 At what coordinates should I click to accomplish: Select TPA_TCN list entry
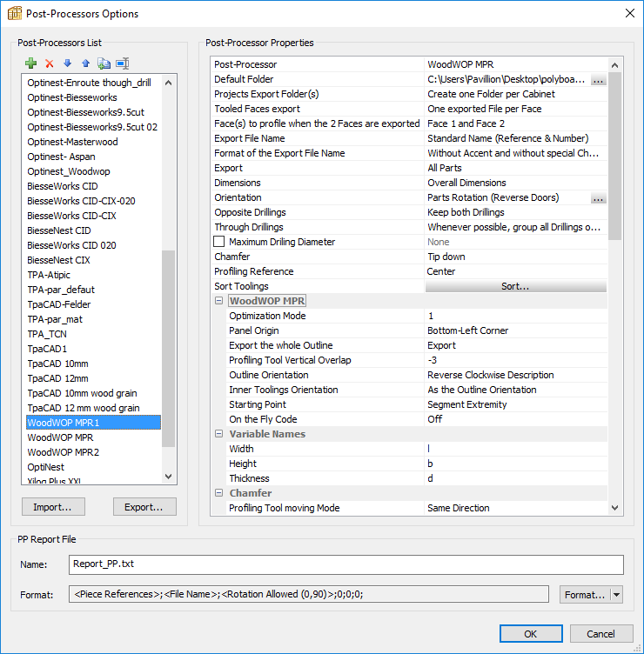(47, 334)
